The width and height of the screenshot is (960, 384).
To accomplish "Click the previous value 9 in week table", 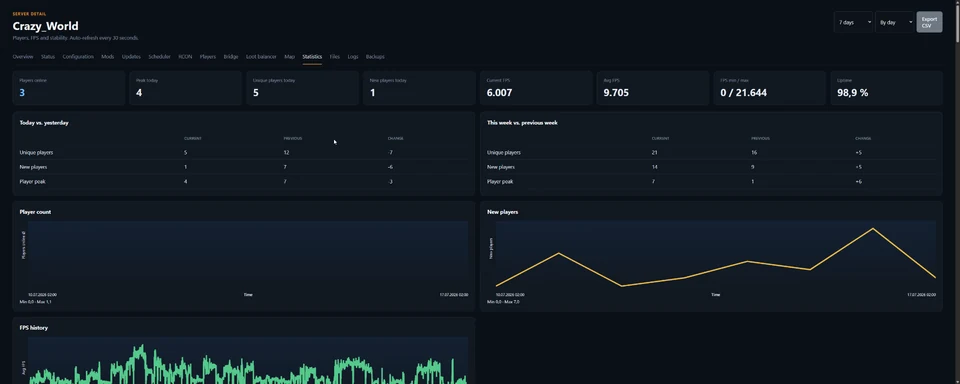I will click(752, 167).
